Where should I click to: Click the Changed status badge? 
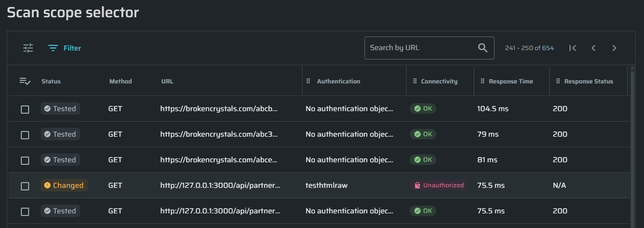(x=65, y=185)
